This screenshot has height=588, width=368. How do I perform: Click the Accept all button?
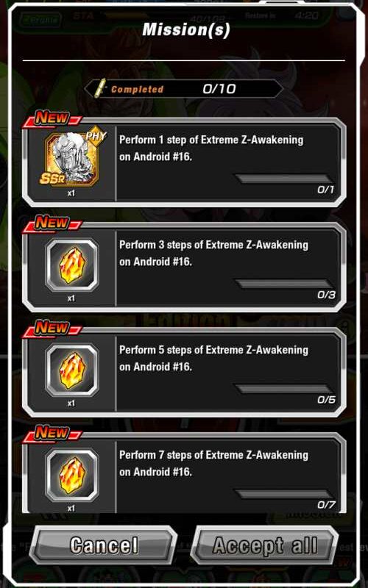pos(265,545)
